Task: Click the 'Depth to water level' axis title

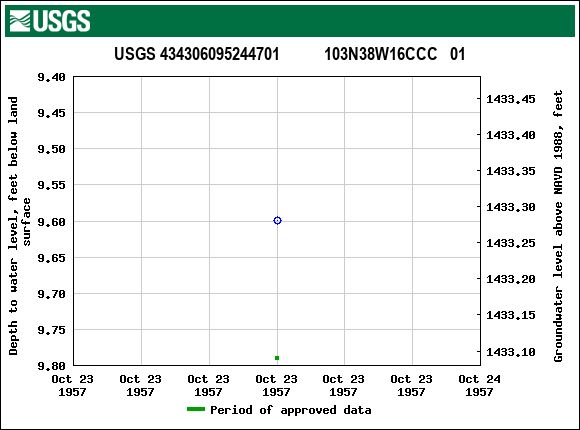Action: 19,226
